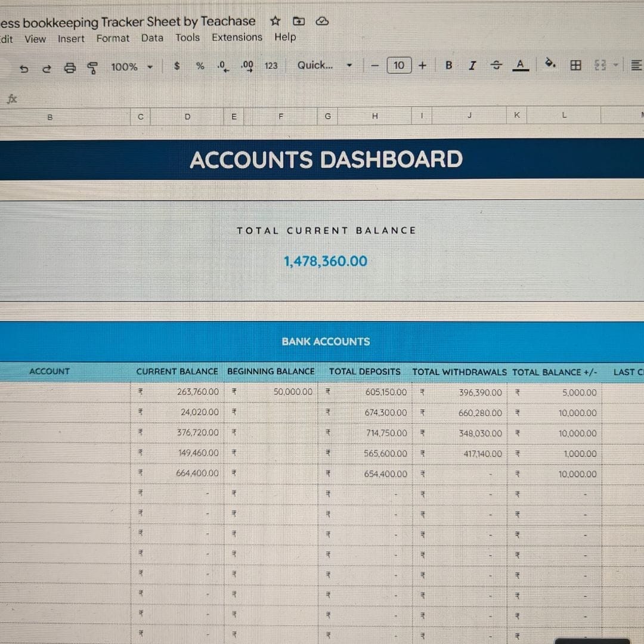Screen dimensions: 644x644
Task: Toggle Strikethrough formatting
Action: 496,66
